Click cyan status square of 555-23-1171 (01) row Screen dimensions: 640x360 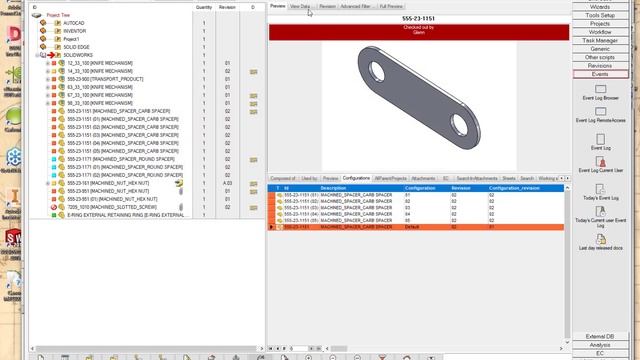(54, 167)
